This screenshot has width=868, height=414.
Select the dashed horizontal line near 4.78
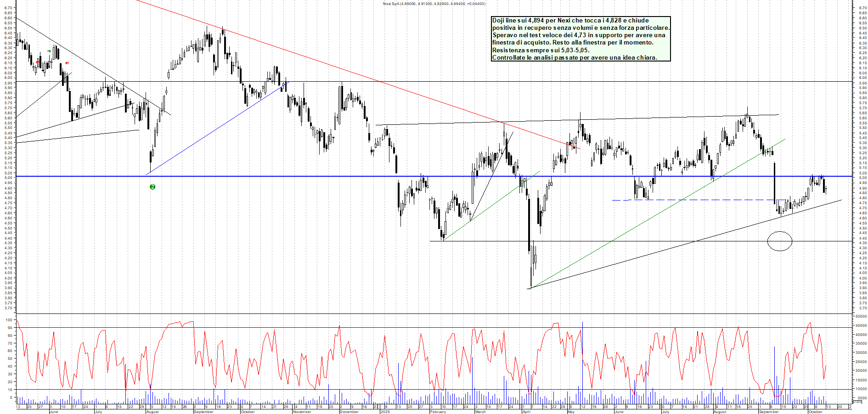click(712, 200)
